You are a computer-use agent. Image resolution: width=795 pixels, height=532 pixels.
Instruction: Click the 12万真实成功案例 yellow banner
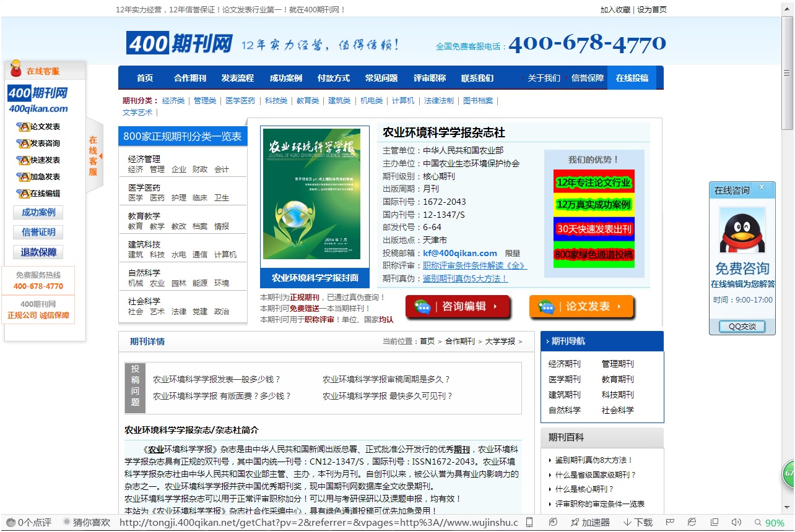click(594, 205)
